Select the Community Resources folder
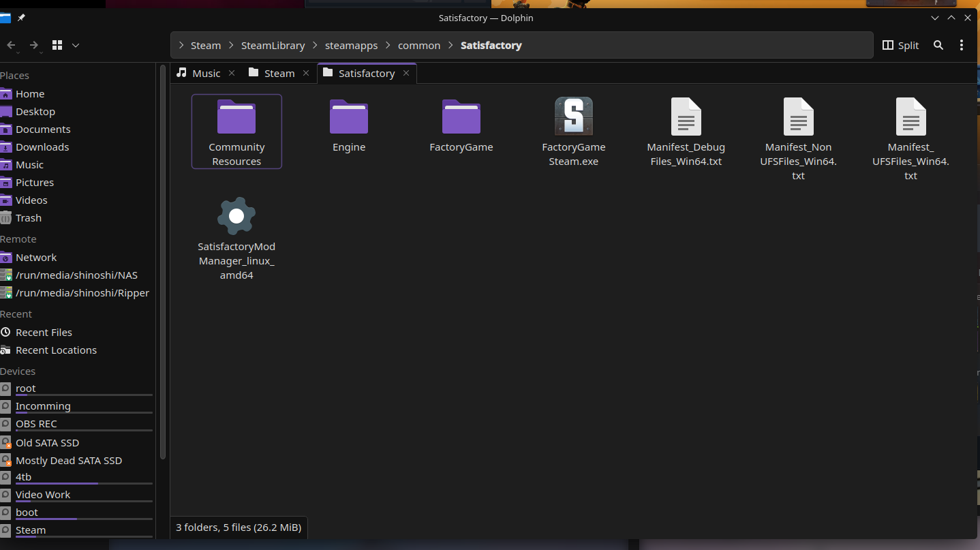This screenshot has width=980, height=550. tap(236, 132)
